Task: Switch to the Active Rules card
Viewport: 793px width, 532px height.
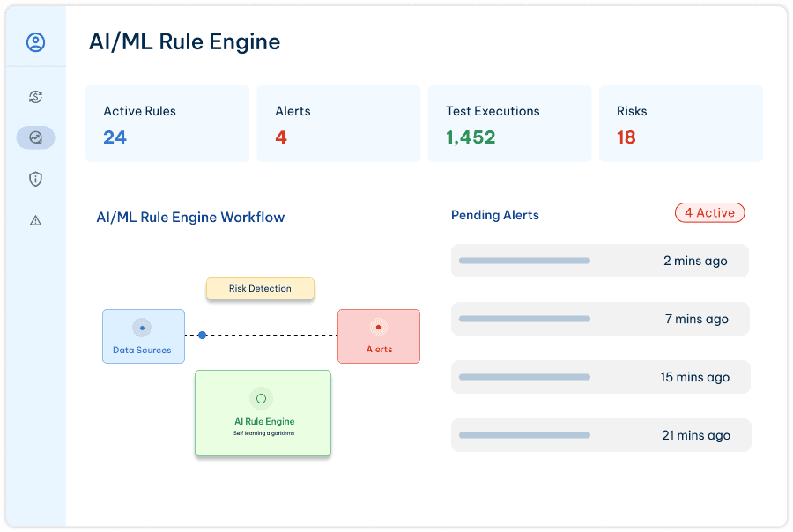Action: (x=167, y=123)
